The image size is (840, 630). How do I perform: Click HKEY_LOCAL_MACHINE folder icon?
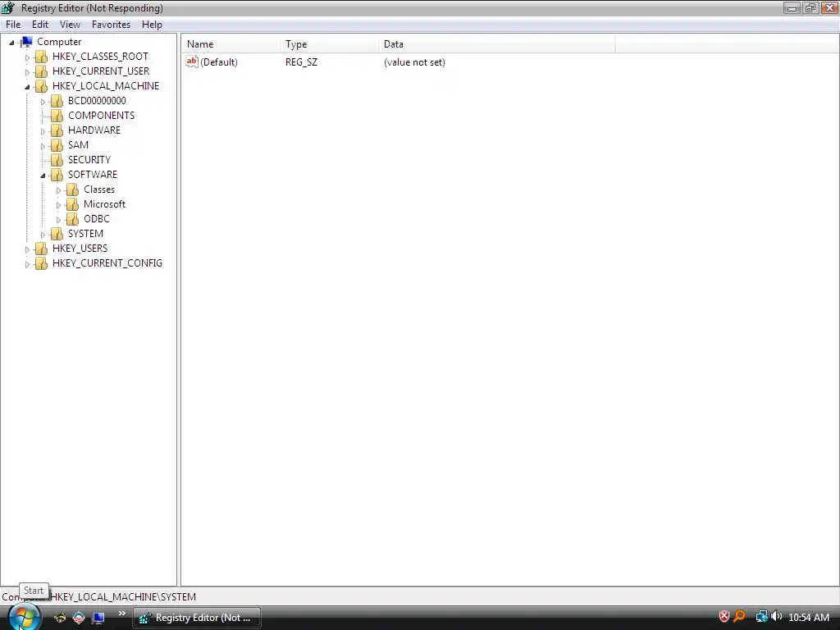pos(41,86)
